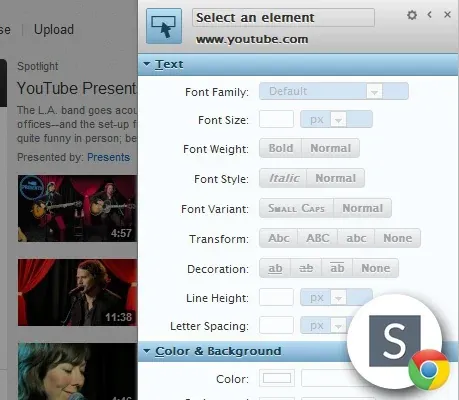
Task: Click the Stylebot S logo badge
Action: 395,341
